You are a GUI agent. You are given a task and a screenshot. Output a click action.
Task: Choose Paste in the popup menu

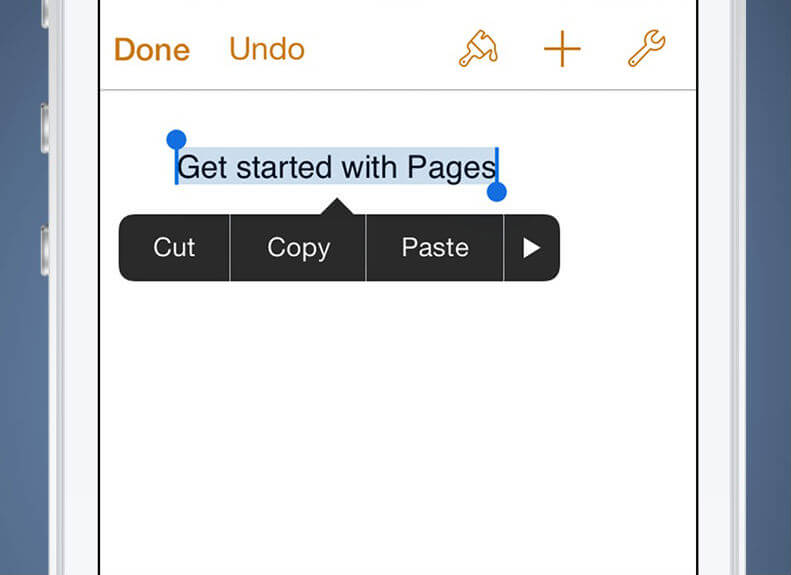pos(435,247)
